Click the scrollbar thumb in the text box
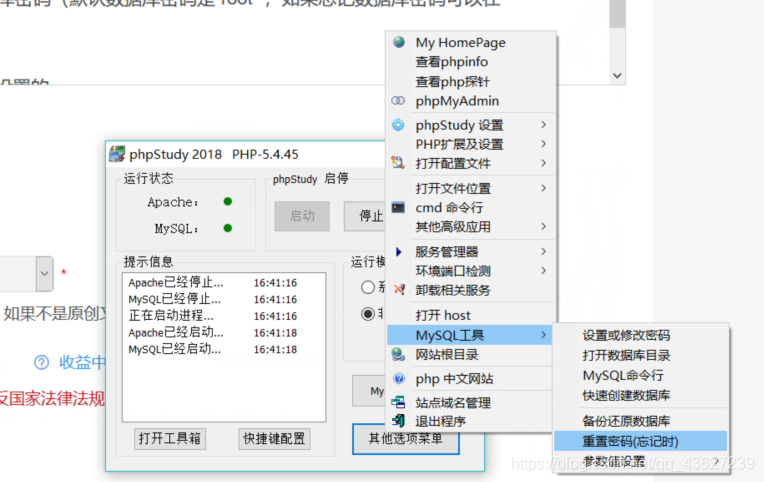764x482 pixels. tap(617, 12)
